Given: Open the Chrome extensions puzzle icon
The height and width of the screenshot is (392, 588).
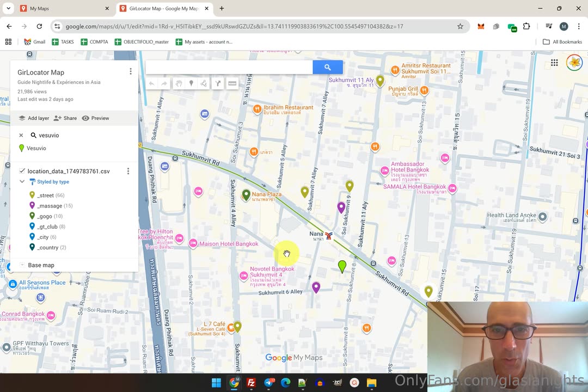Looking at the screenshot, I should [526, 26].
